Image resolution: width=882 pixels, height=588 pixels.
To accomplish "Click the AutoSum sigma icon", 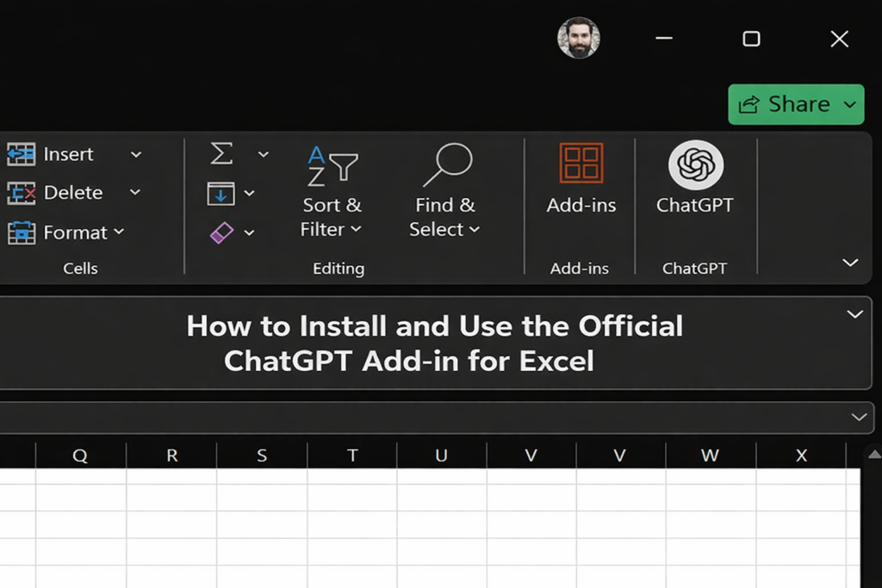I will (x=221, y=154).
